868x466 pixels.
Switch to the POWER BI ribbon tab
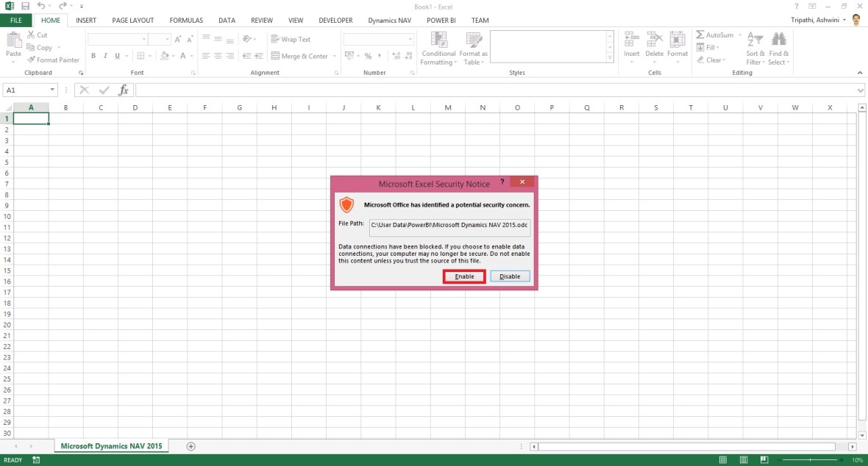pos(441,20)
